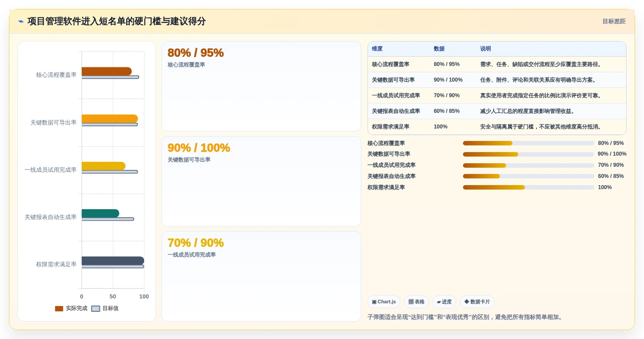Click the 关键报表自动生成率 progress bar
Screen dimensions: 644x339
pyautogui.click(x=528, y=176)
